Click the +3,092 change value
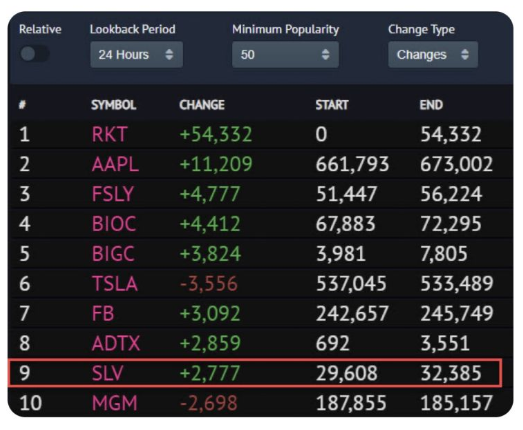 coord(210,314)
